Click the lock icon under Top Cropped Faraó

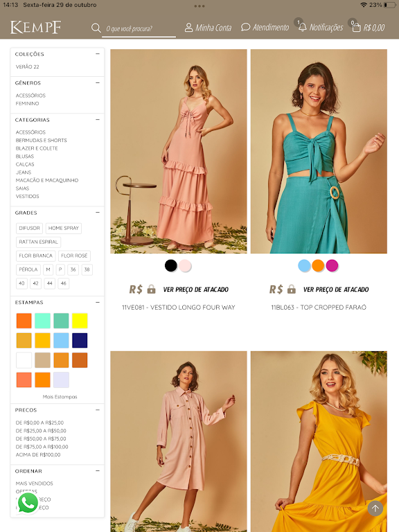[x=292, y=290]
